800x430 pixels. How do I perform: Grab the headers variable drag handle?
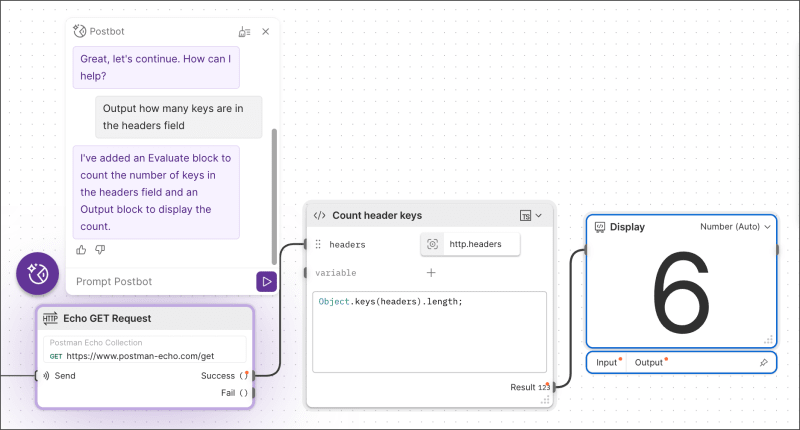click(318, 244)
